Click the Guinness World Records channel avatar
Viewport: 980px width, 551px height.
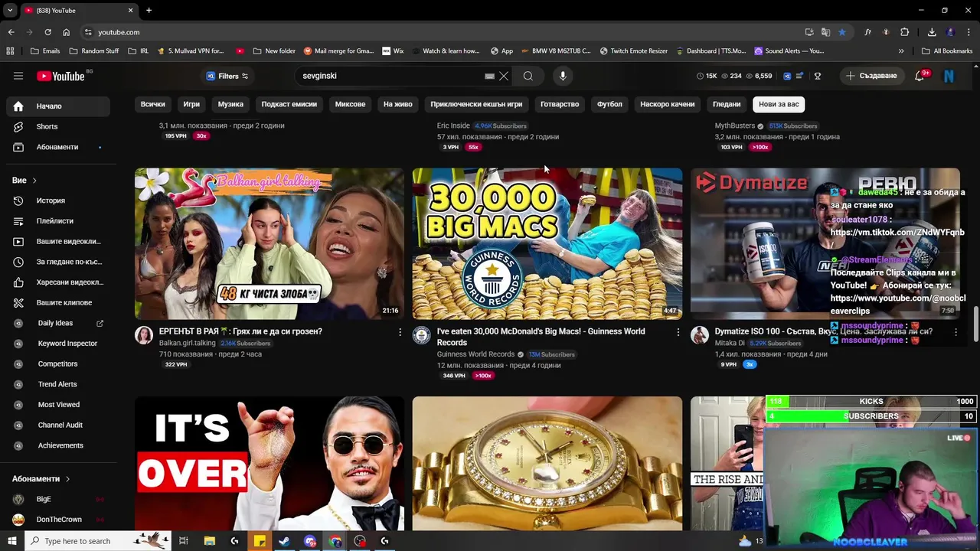click(x=422, y=335)
